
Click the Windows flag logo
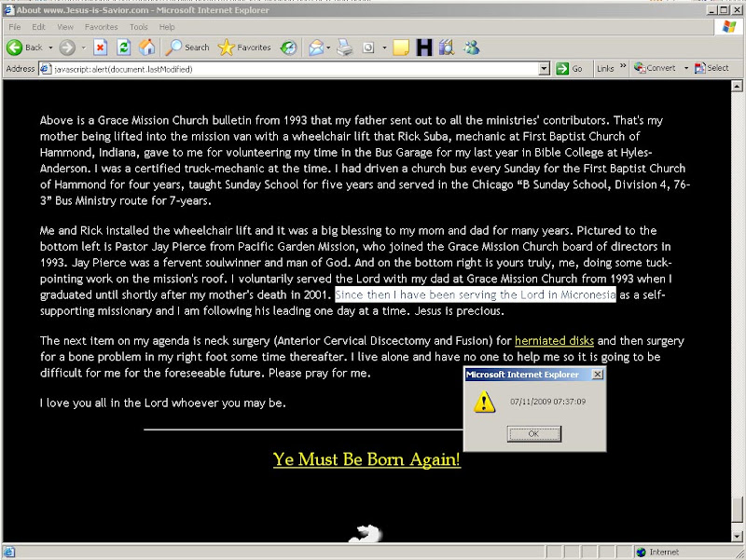pos(729,27)
